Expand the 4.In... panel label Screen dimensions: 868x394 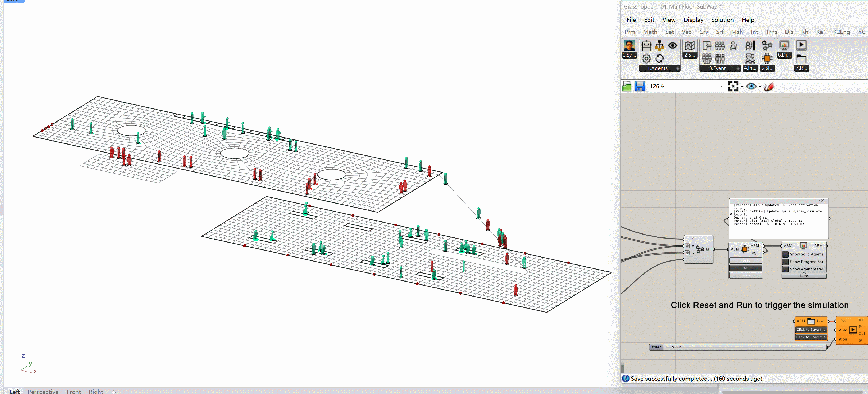(x=750, y=68)
